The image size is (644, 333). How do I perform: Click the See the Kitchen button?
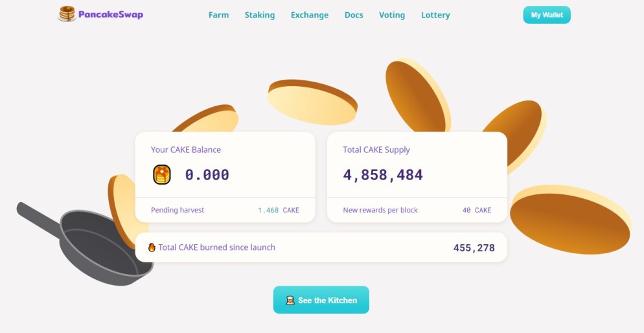click(x=321, y=300)
